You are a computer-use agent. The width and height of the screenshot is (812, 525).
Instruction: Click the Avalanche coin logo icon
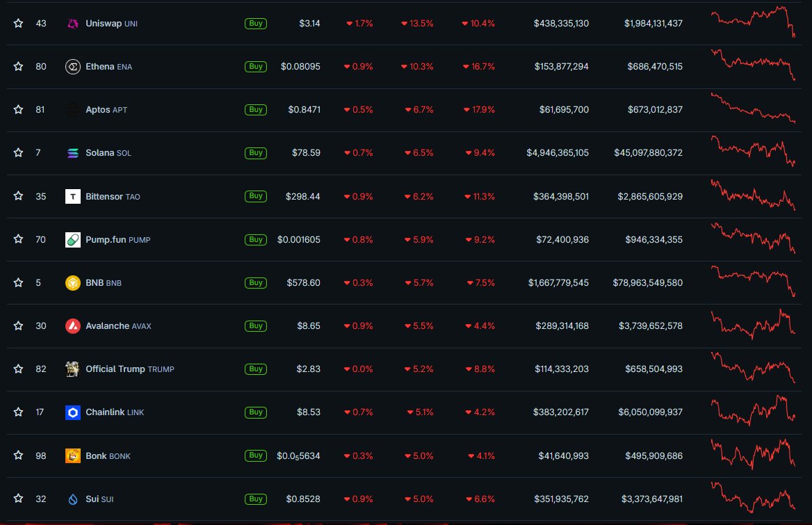[73, 326]
